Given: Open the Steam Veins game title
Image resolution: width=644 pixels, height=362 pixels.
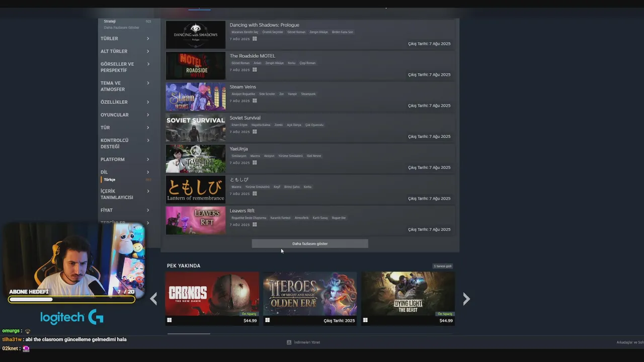Looking at the screenshot, I should click(x=243, y=87).
